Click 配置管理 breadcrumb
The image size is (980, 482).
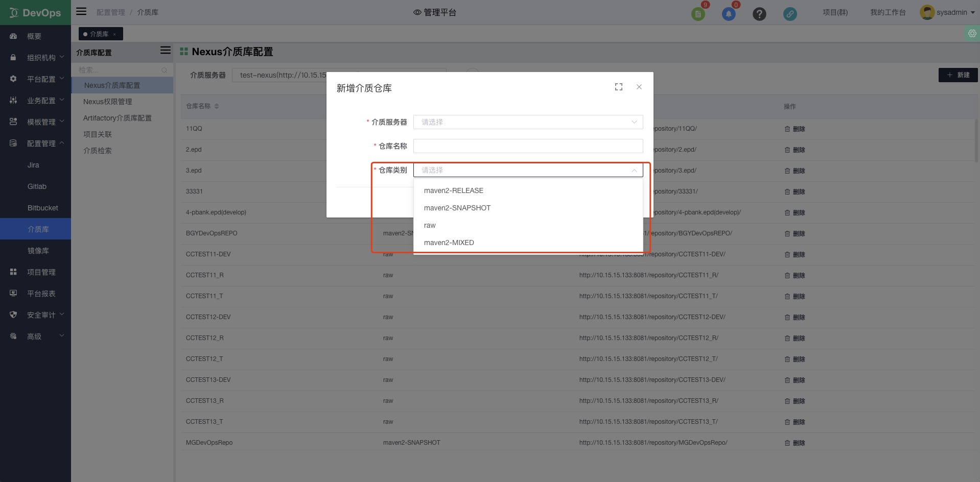[110, 12]
